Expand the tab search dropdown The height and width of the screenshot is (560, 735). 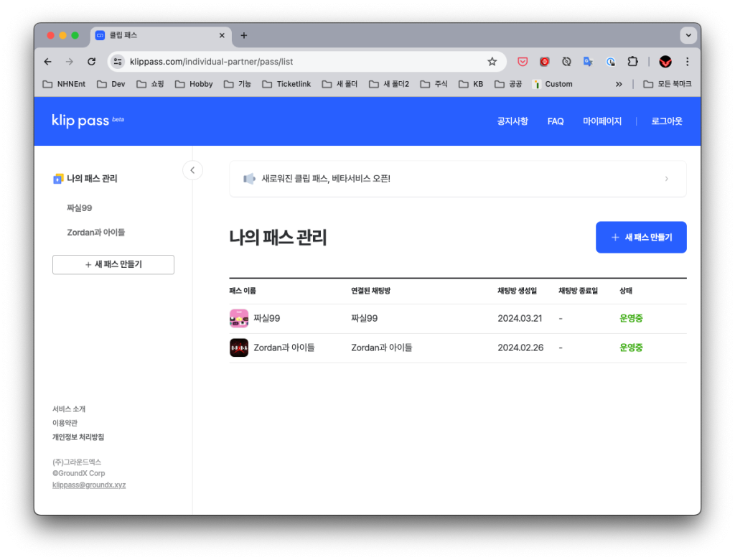click(688, 35)
